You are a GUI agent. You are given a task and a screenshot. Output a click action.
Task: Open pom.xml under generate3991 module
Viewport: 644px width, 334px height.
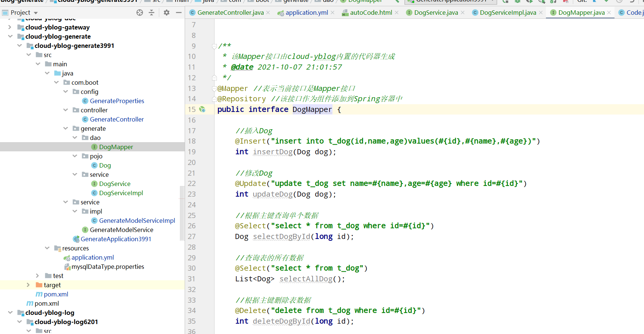[56, 294]
